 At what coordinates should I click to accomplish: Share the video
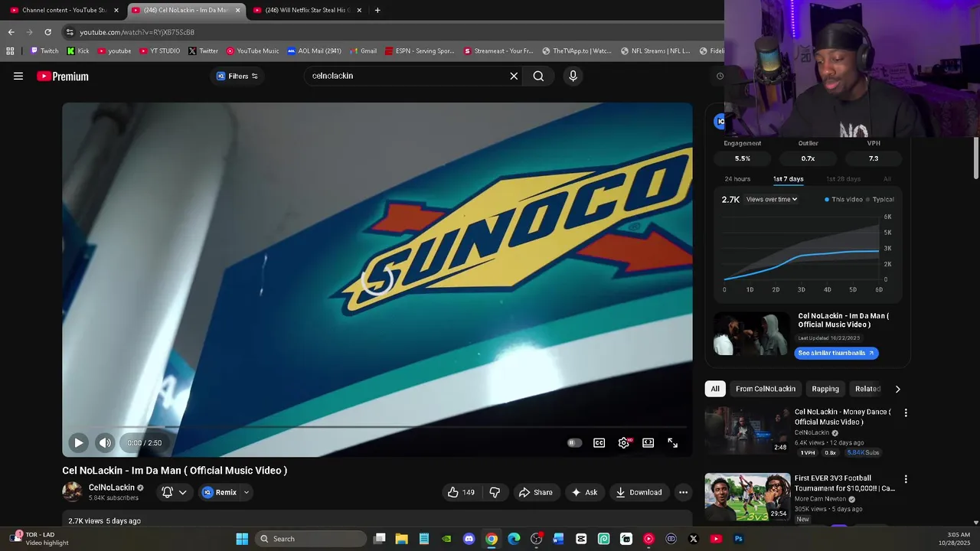[535, 492]
